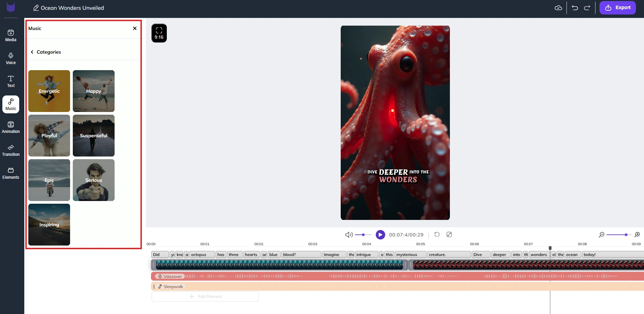This screenshot has width=644, height=314.
Task: Redo the last action
Action: click(587, 8)
